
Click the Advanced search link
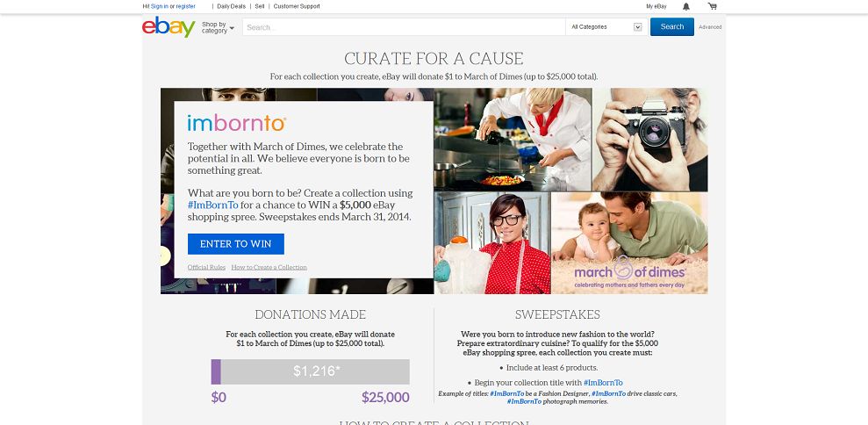(x=710, y=27)
